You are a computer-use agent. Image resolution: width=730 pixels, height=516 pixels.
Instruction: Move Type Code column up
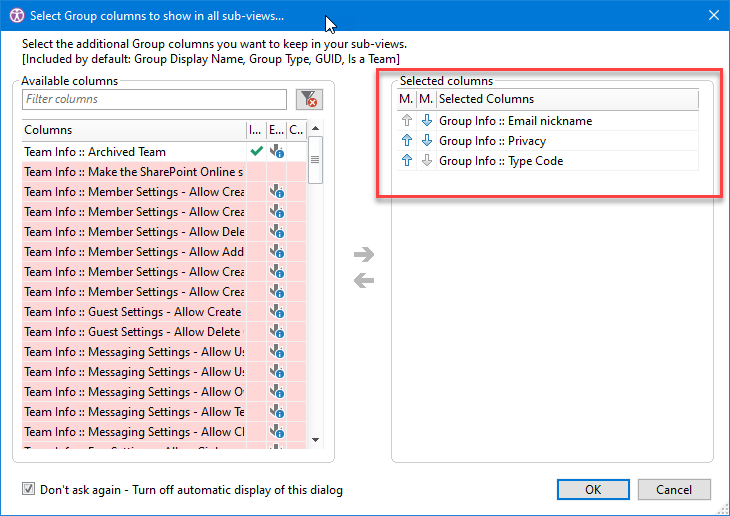[406, 161]
